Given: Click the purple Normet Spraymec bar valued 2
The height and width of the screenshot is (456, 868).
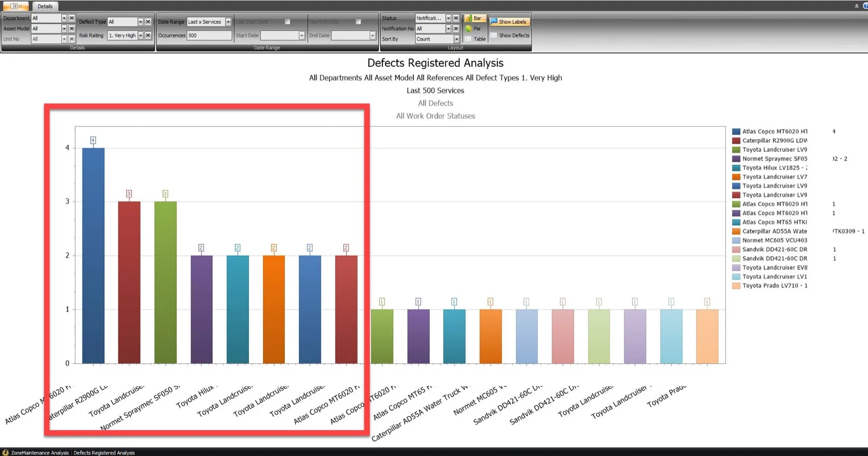Looking at the screenshot, I should 201,309.
